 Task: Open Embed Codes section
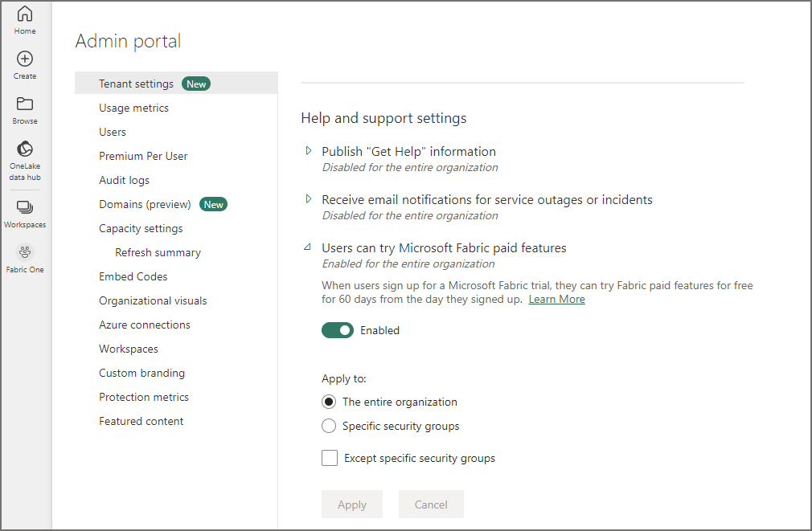(133, 276)
